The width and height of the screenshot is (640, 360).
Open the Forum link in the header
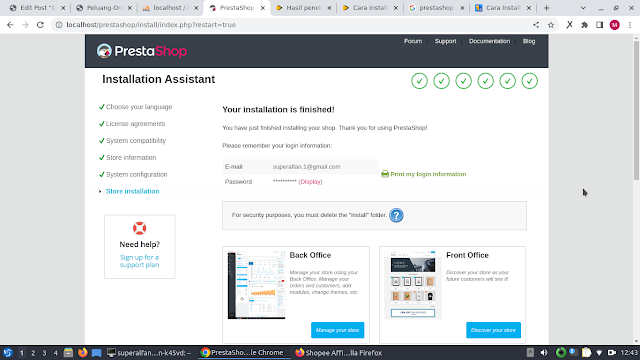coord(413,41)
